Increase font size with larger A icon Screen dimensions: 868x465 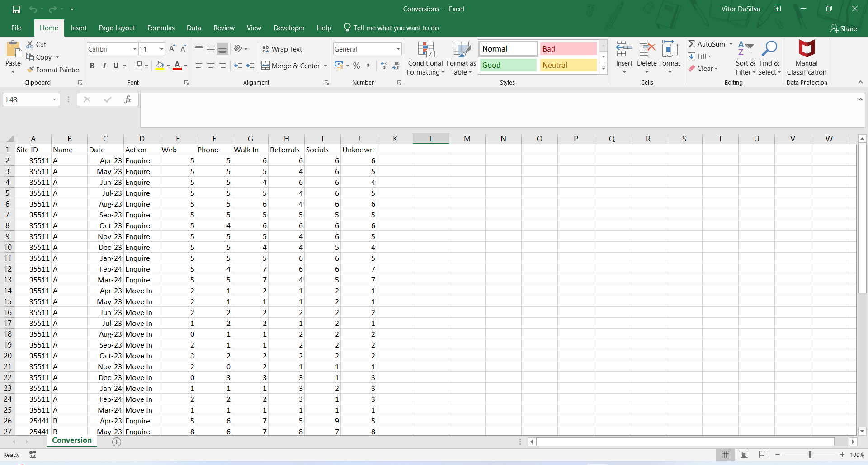coord(172,49)
